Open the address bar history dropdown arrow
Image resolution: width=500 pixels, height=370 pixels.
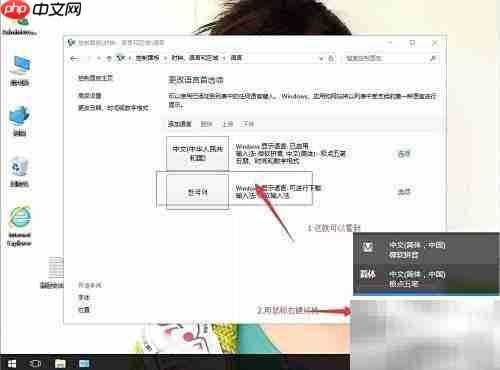[321, 59]
